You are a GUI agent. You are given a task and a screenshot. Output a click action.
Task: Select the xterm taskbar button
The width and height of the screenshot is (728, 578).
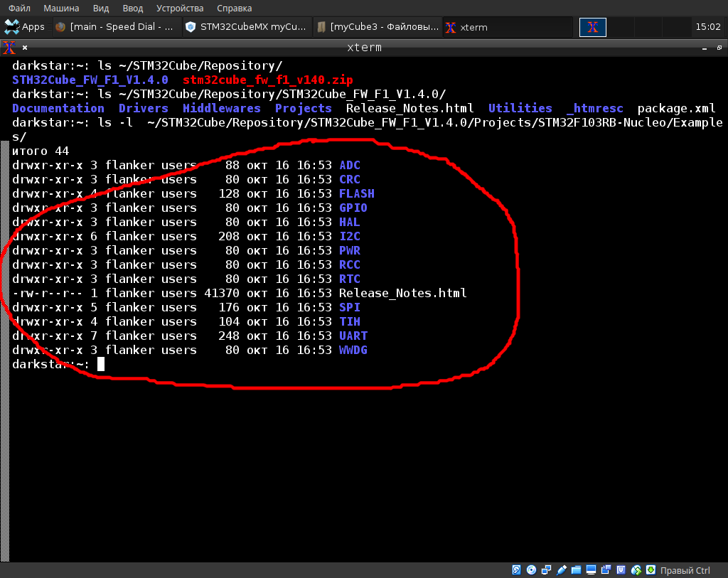508,27
